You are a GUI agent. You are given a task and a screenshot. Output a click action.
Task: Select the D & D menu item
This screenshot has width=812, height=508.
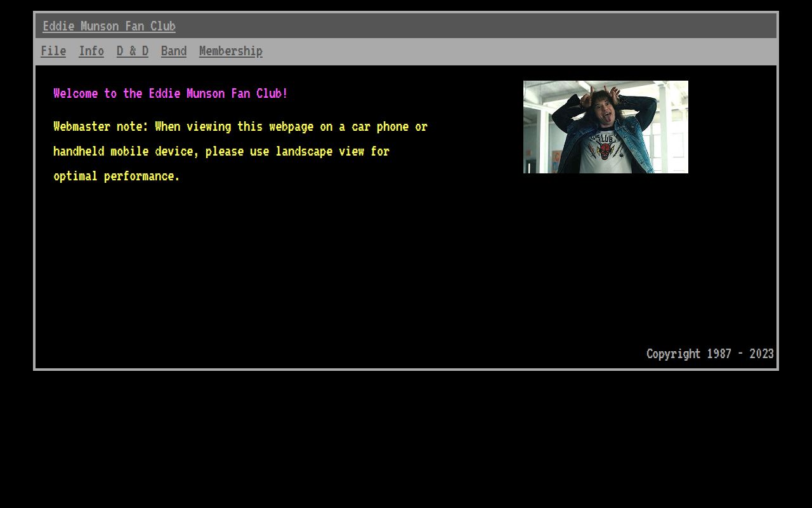133,51
